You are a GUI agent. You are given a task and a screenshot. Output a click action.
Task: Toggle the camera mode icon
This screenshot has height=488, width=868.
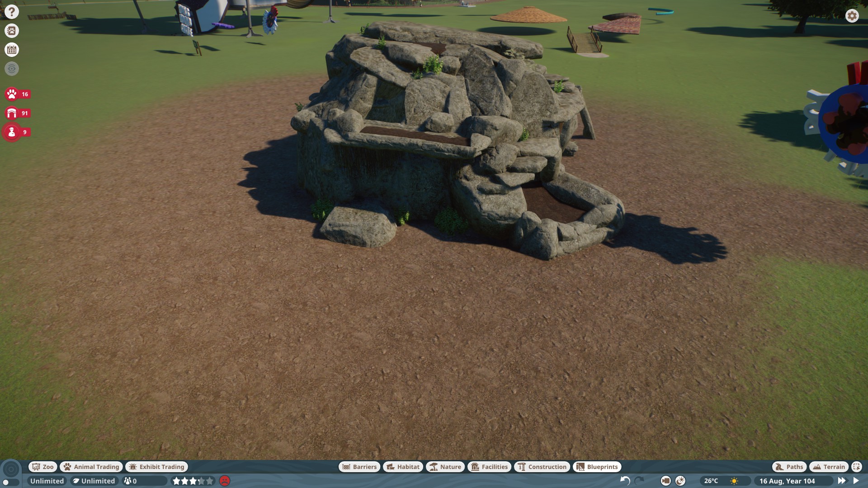(665, 481)
